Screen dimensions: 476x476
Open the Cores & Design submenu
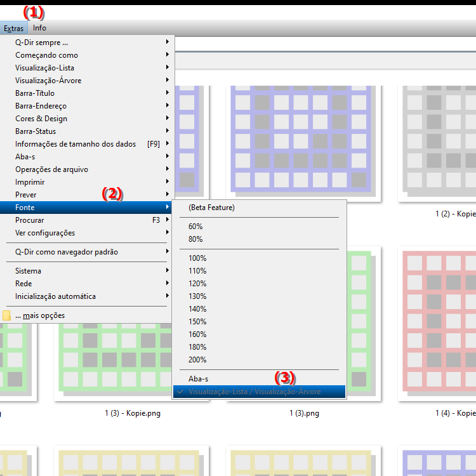click(87, 119)
